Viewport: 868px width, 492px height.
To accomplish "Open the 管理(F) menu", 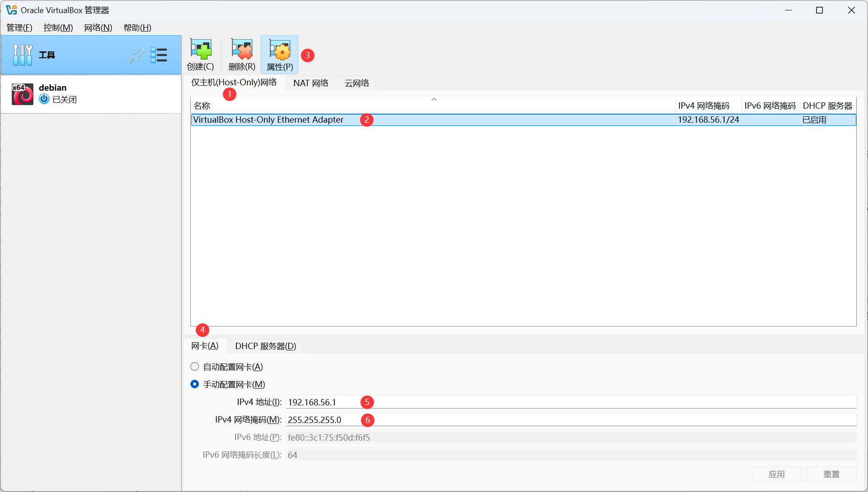I will pyautogui.click(x=19, y=28).
